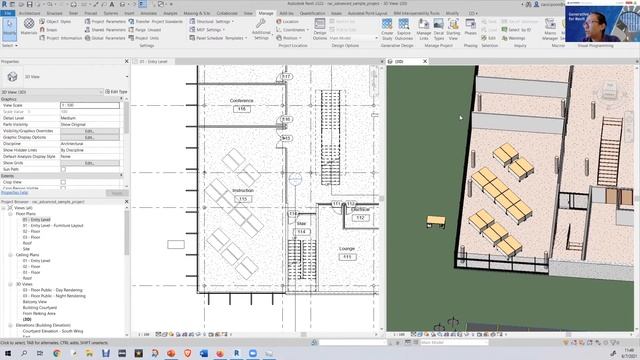Switch to Architecture ribbon tab

point(29,13)
